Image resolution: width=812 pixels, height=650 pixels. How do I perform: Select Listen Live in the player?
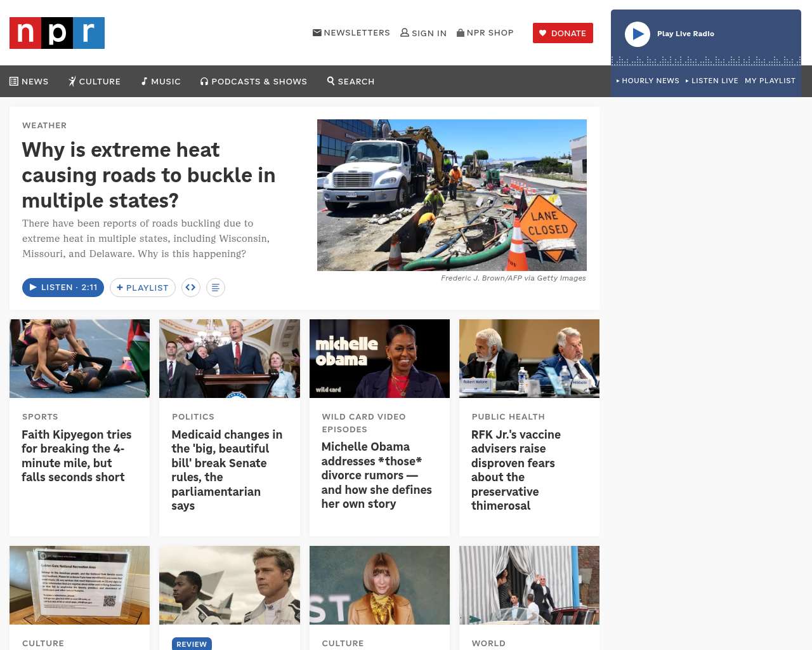pos(712,81)
